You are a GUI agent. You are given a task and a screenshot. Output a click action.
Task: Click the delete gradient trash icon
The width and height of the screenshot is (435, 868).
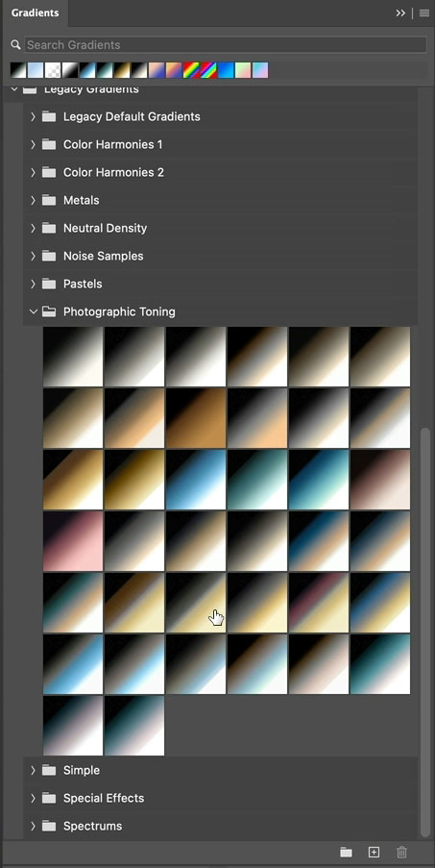[402, 852]
